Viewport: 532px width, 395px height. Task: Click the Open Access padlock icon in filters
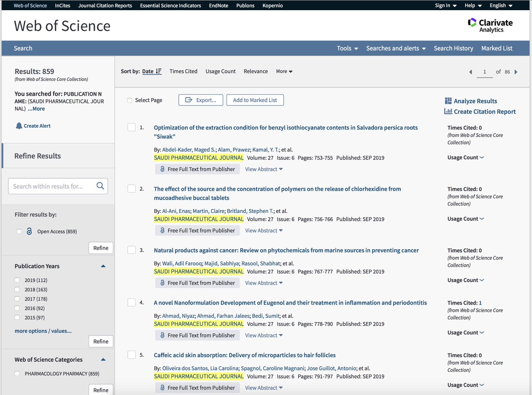point(29,231)
